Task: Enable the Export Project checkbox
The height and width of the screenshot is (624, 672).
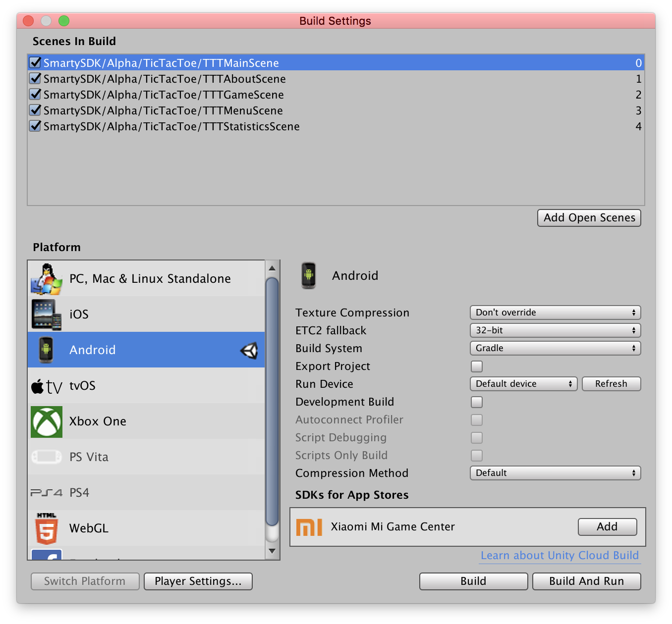Action: 476,366
